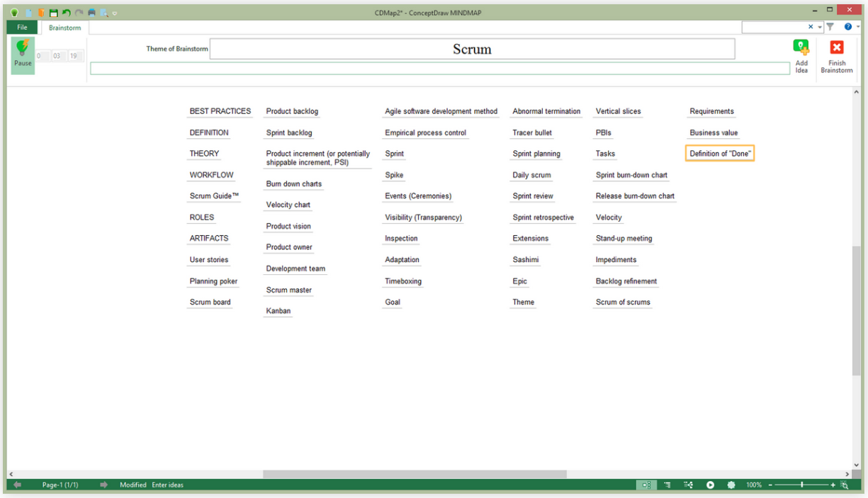Select the Scrum Guide idea

coord(214,196)
